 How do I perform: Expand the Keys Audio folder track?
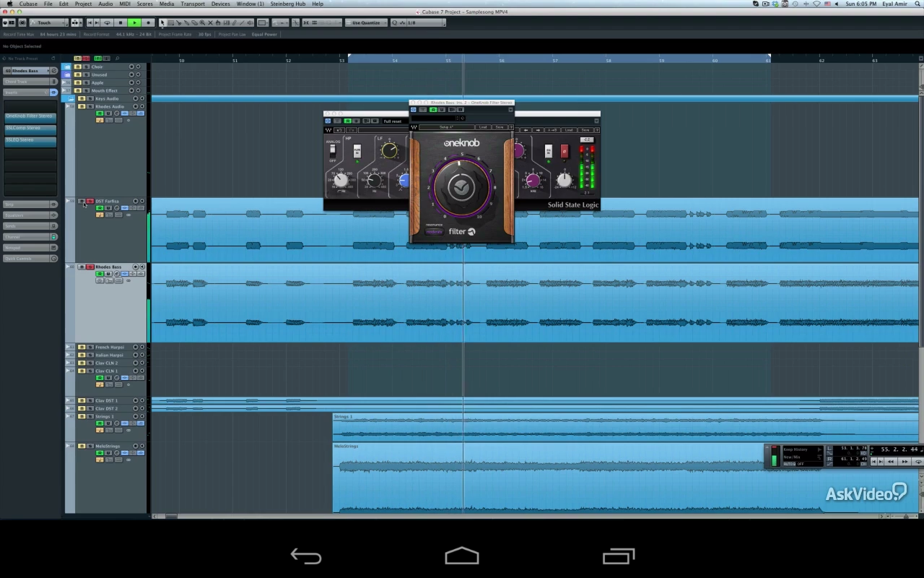pyautogui.click(x=70, y=99)
